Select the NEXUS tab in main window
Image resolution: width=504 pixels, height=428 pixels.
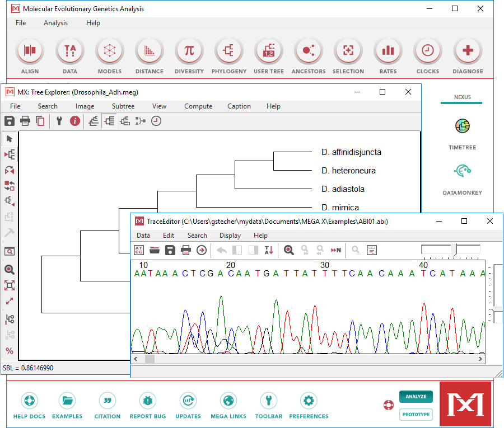(462, 97)
